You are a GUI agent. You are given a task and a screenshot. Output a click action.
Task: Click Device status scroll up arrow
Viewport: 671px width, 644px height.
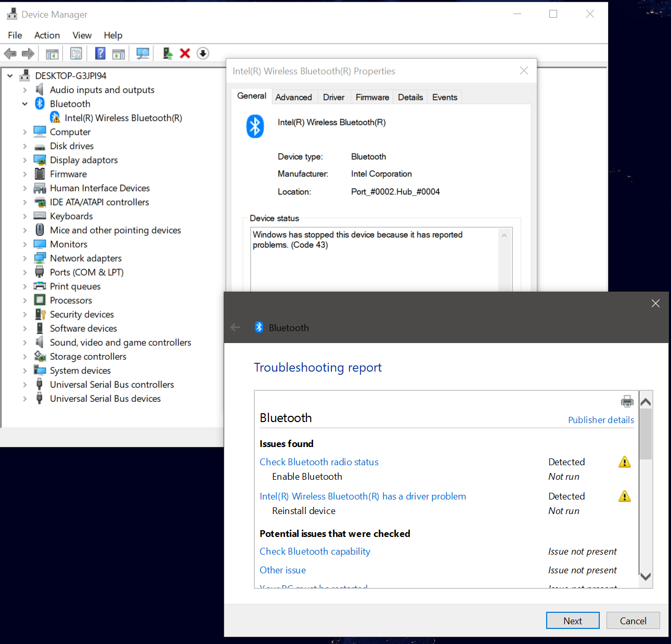click(x=504, y=235)
